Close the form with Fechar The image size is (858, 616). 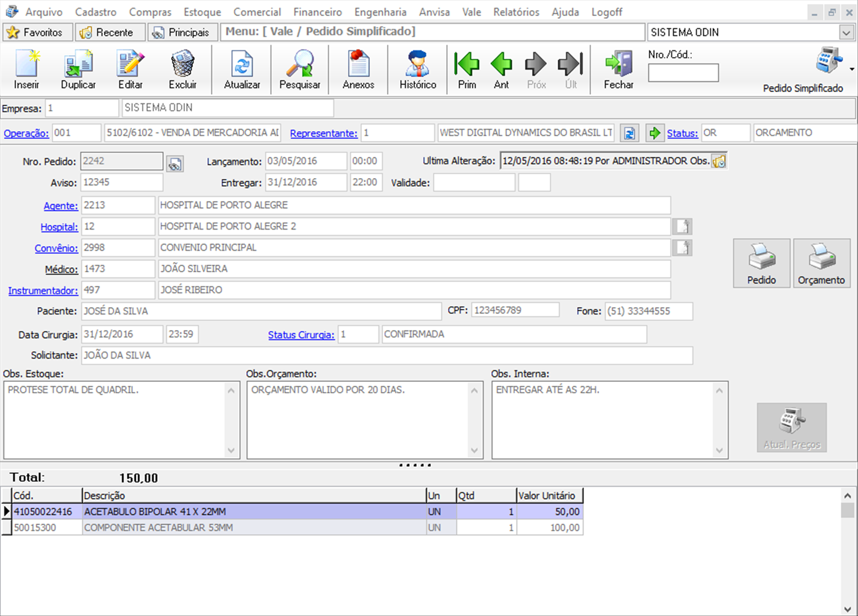[x=619, y=70]
